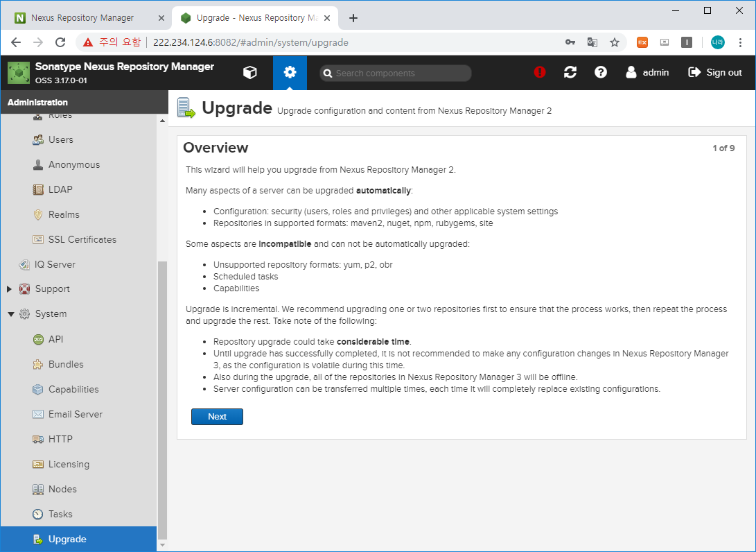Sign out of Nexus
Image resolution: width=756 pixels, height=552 pixels.
coord(715,72)
